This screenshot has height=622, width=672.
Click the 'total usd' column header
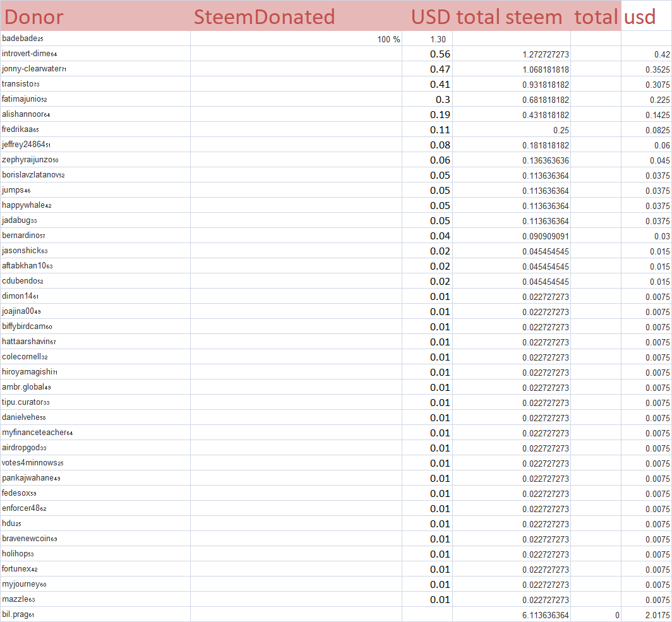(615, 16)
